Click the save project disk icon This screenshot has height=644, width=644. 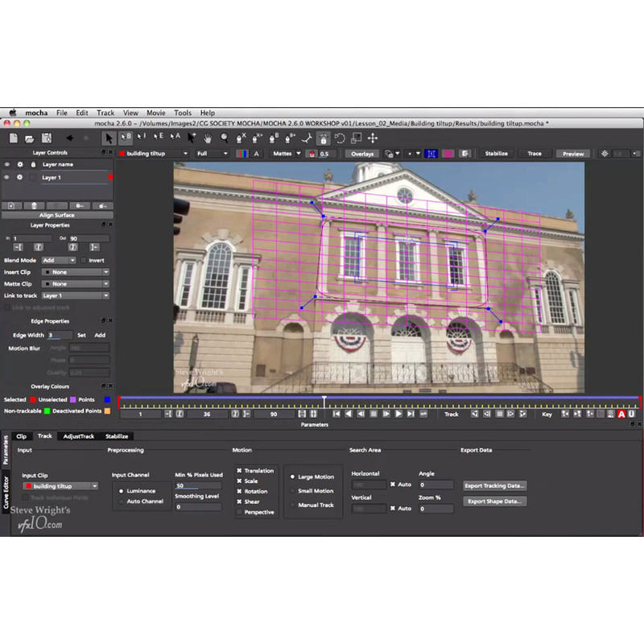[x=46, y=138]
